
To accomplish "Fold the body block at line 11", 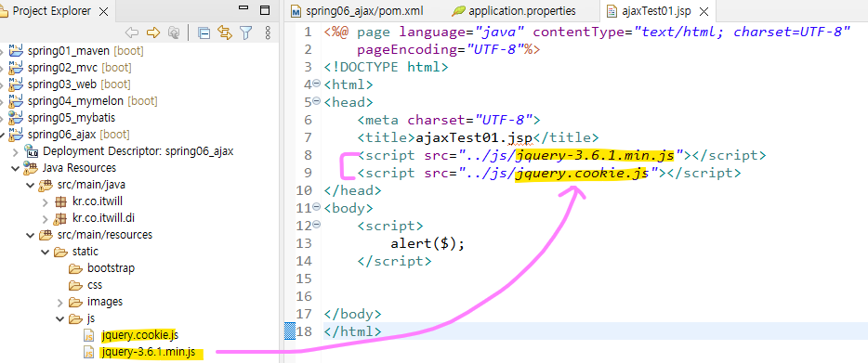I will [317, 207].
